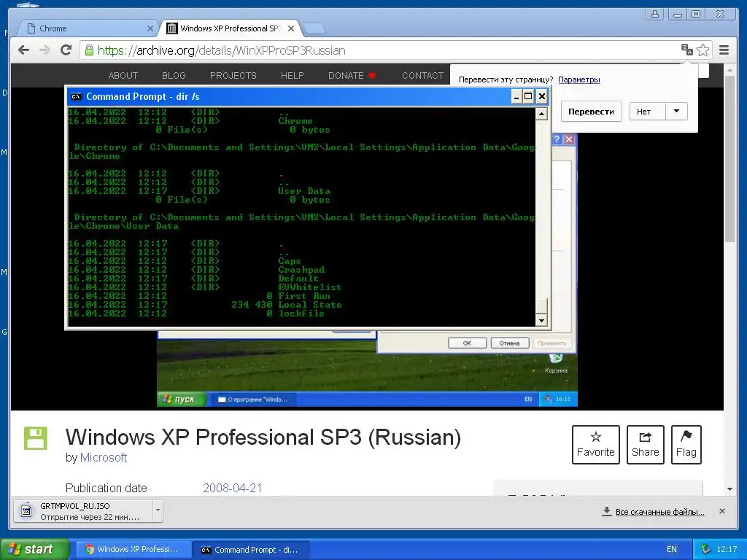Click the Перевести button
The height and width of the screenshot is (560, 747).
click(x=591, y=112)
